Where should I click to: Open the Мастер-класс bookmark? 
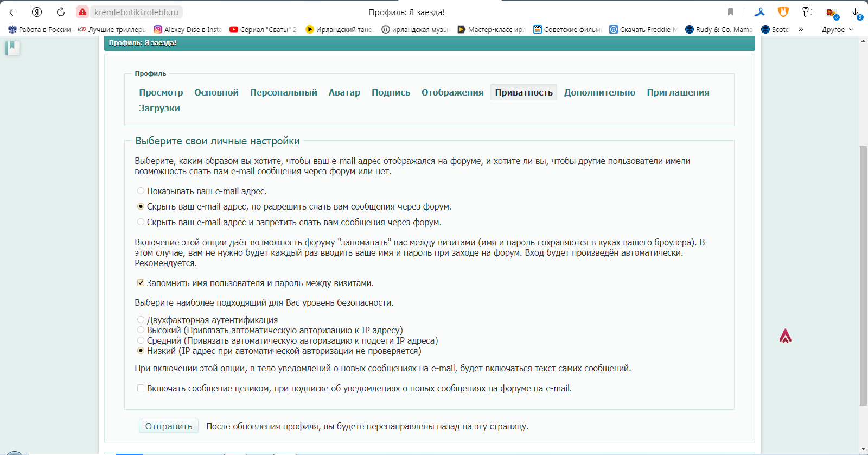click(492, 29)
